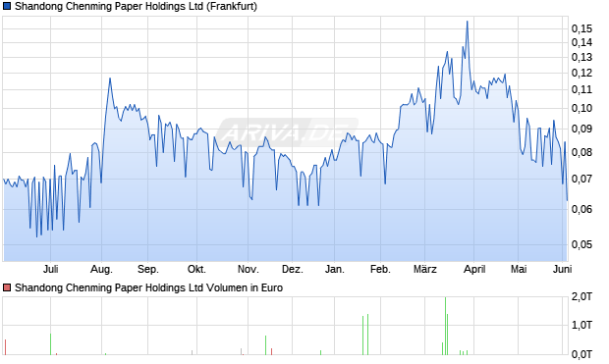This screenshot has height=364, width=609.
Task: Click the 0,08 label on the price axis
Action: coord(581,152)
